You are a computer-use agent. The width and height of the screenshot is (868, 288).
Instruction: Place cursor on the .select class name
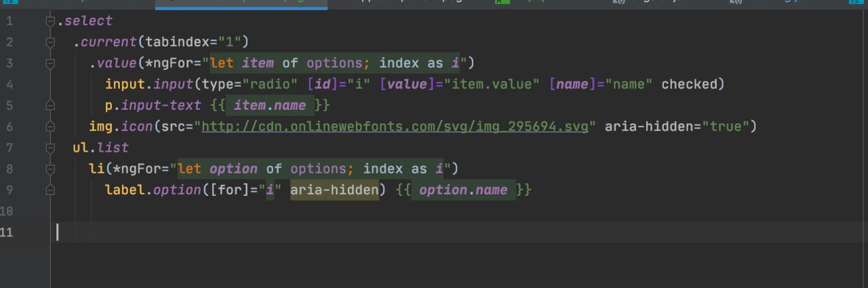point(85,22)
